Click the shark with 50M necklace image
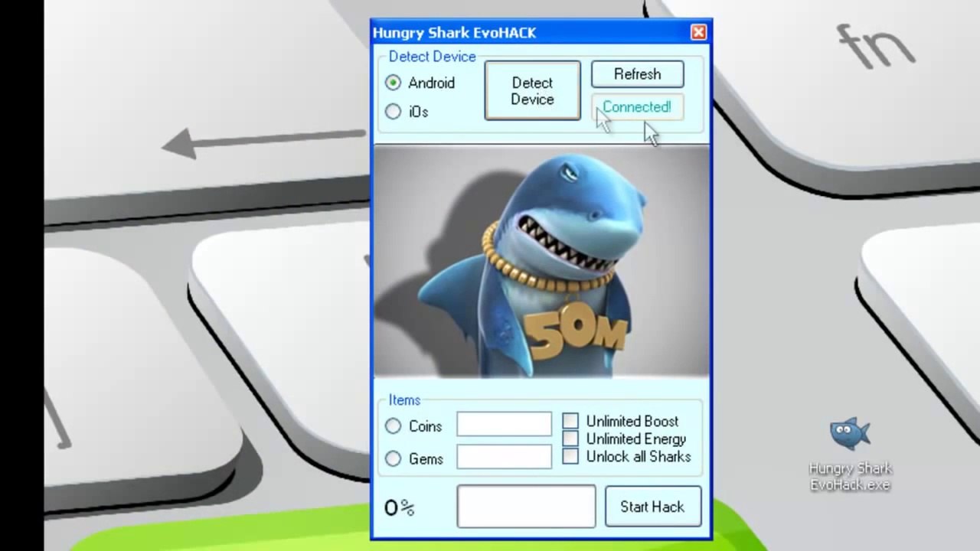 point(541,261)
